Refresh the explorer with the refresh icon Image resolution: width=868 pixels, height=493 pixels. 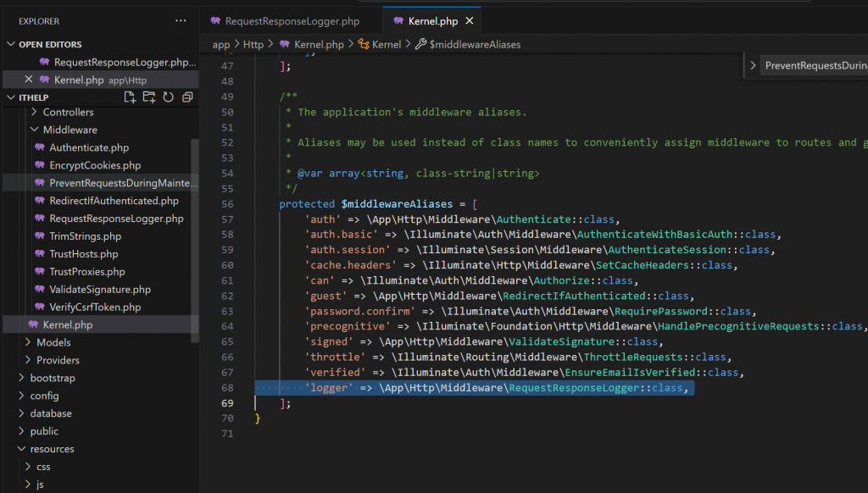pos(169,97)
